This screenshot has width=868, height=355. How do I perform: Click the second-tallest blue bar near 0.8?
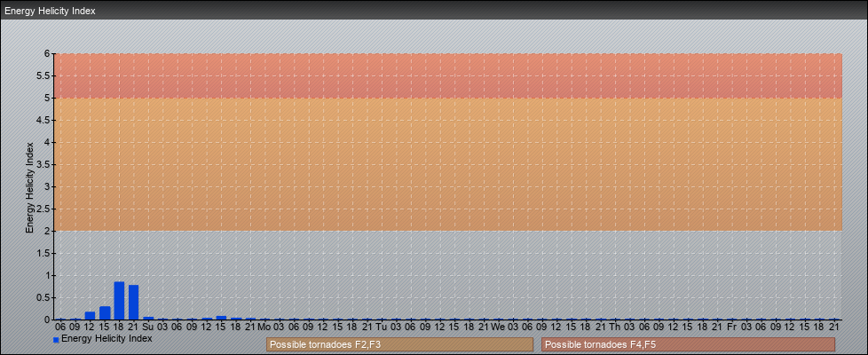coord(133,303)
